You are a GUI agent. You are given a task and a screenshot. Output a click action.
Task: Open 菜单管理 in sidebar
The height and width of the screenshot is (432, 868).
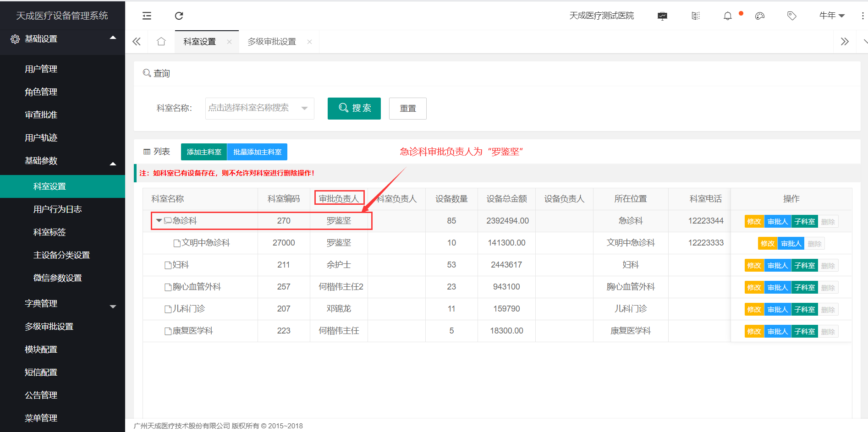point(41,418)
